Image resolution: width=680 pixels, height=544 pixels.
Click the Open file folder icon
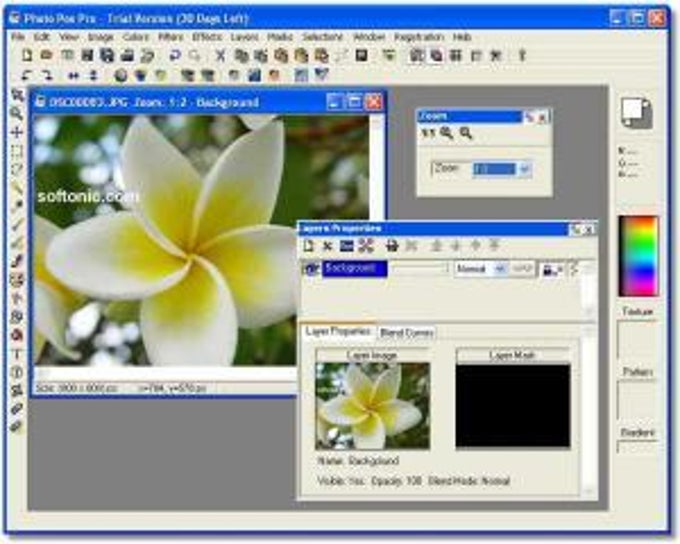pos(46,55)
